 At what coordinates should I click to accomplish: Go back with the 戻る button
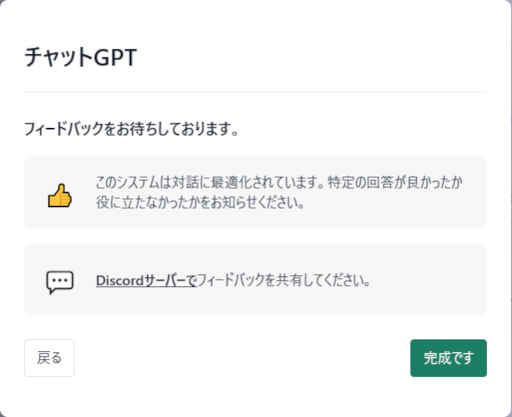tap(49, 358)
